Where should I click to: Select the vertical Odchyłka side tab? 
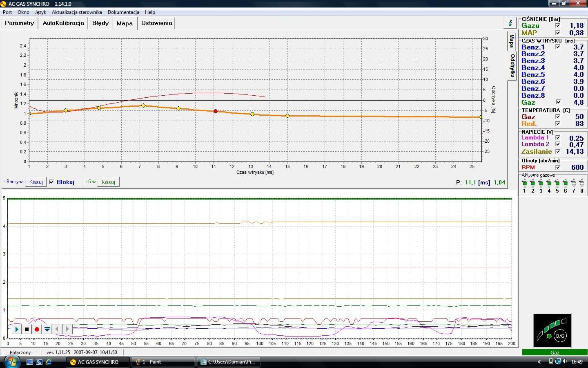[512, 66]
